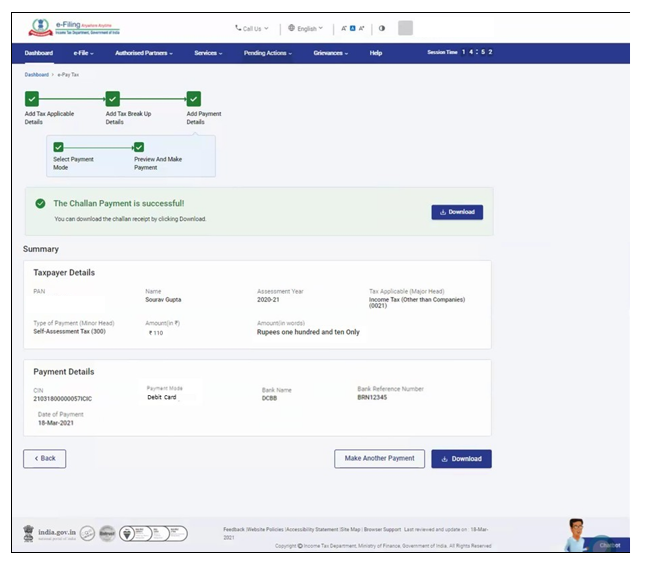Screen dimensions: 646x567
Task: Click the Make Another Payment button
Action: [x=379, y=458]
